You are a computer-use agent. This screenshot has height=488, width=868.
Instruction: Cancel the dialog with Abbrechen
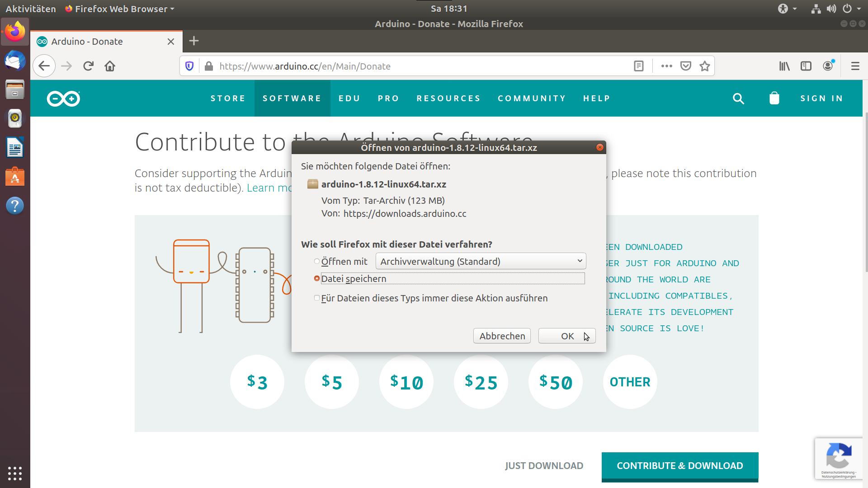[502, 336]
